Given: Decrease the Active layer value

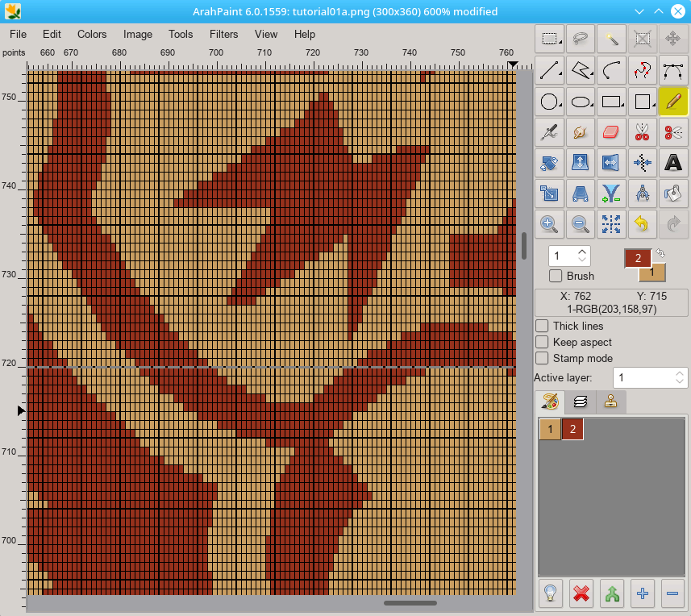Looking at the screenshot, I should (x=680, y=381).
